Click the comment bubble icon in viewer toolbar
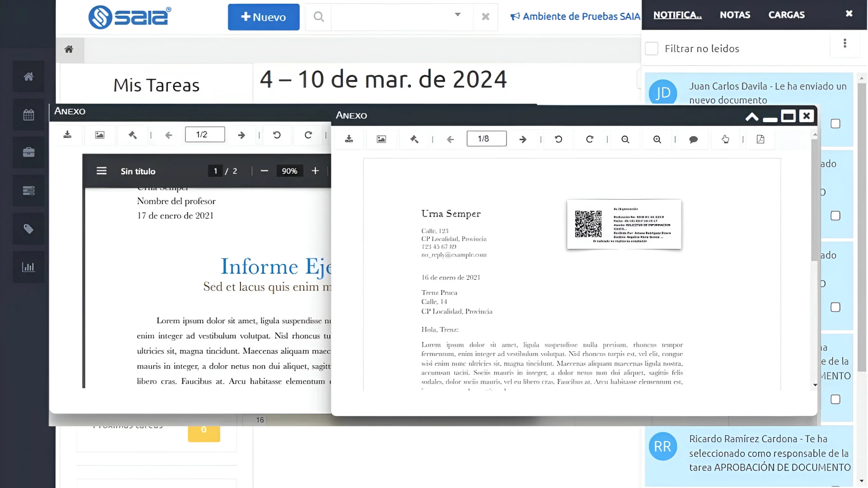 coord(693,139)
